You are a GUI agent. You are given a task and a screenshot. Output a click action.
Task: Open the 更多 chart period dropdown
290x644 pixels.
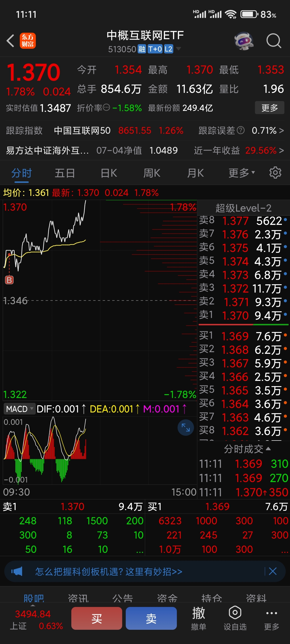pos(242,173)
